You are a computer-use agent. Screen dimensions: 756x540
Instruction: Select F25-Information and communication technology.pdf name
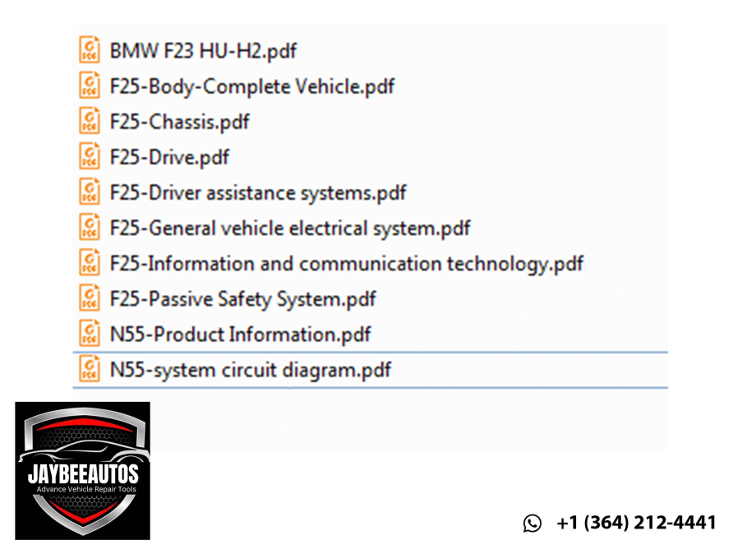(x=347, y=264)
